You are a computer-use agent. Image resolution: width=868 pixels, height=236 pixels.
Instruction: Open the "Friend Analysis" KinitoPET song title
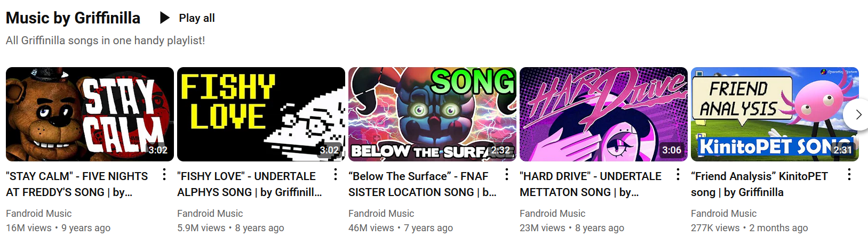(759, 184)
